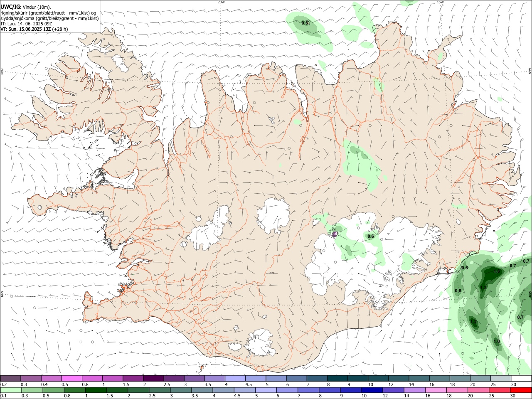
Task: Click the 0.6 rain value on Vatnajökull glacier
Action: 371,236
